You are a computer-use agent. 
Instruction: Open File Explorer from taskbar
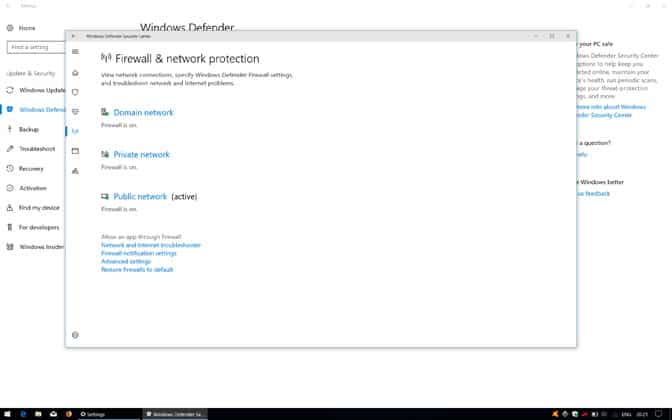click(x=39, y=414)
